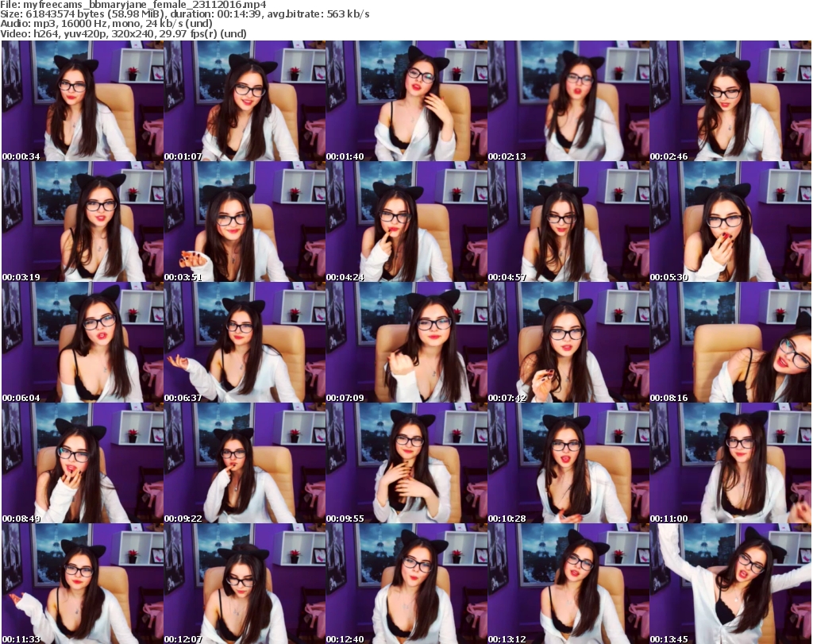
Task: Select the thumbnail frame stamped 00:06:37
Action: (245, 343)
